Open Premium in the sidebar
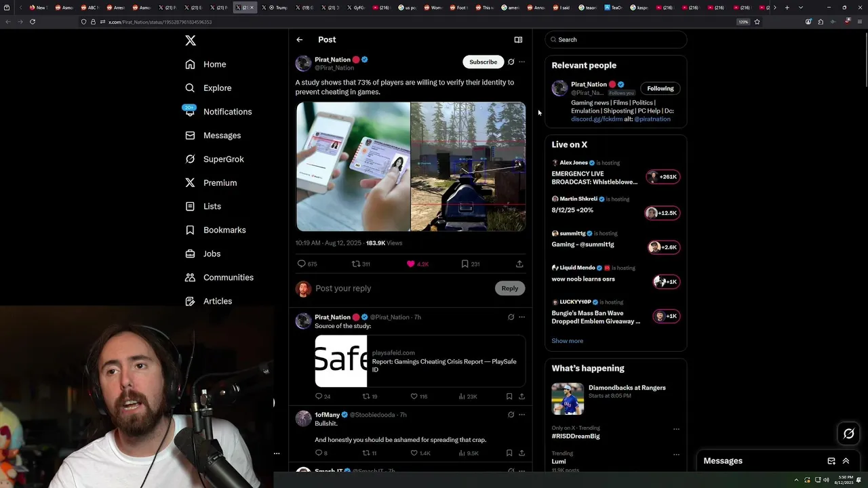 point(211,183)
